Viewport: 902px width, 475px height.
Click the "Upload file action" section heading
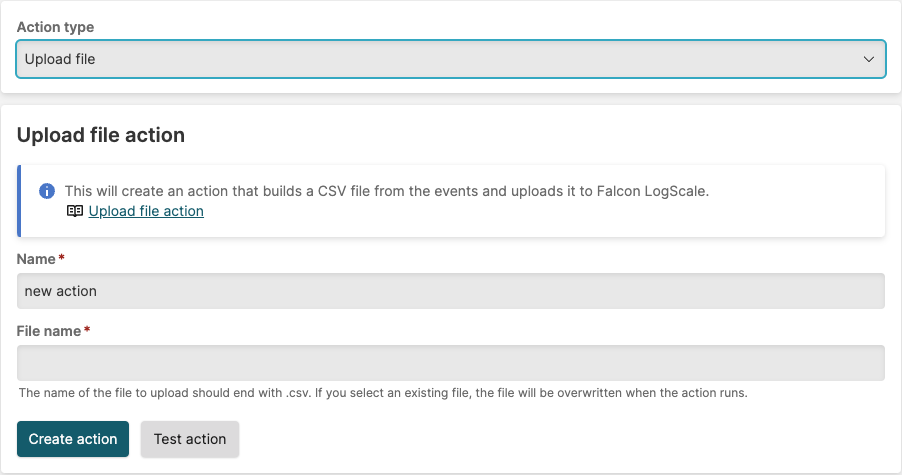pyautogui.click(x=101, y=135)
